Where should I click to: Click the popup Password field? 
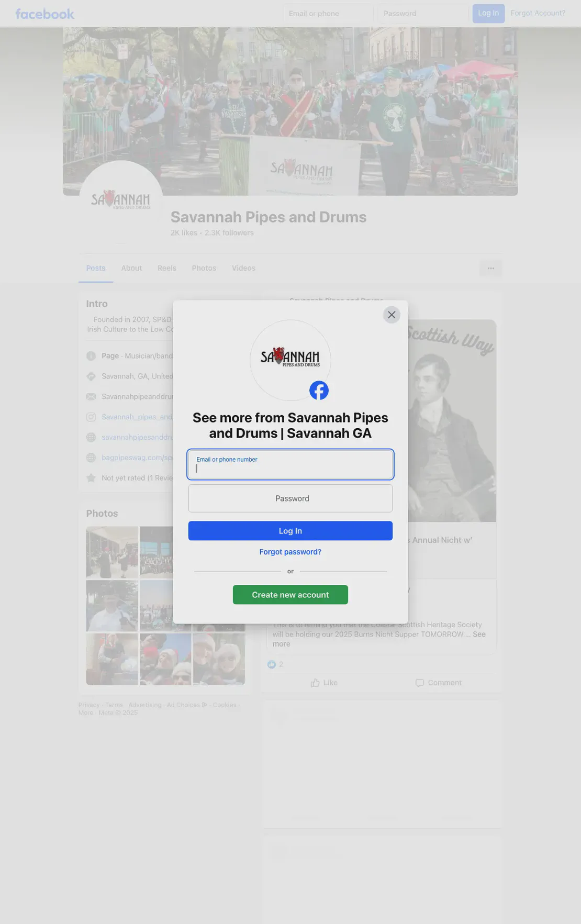290,498
